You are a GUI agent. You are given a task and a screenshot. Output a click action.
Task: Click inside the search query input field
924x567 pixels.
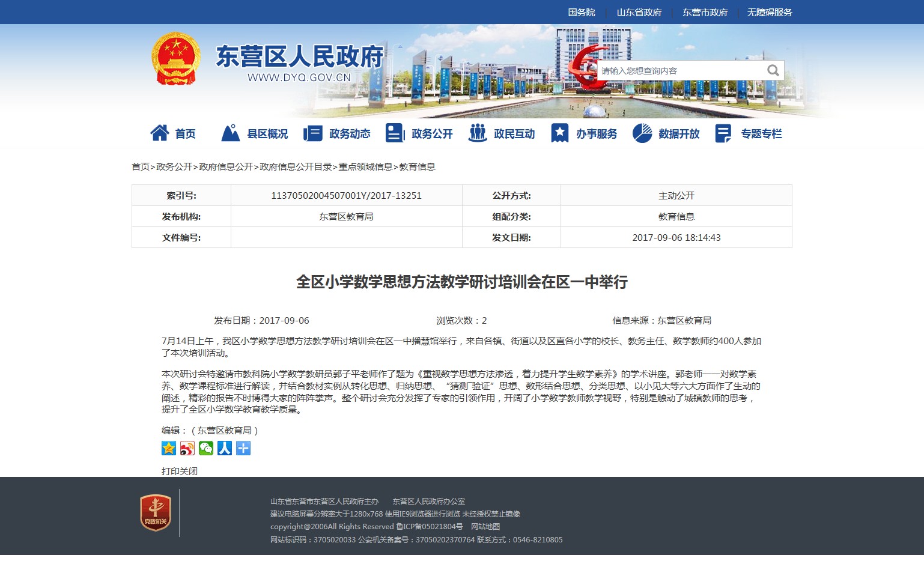679,71
